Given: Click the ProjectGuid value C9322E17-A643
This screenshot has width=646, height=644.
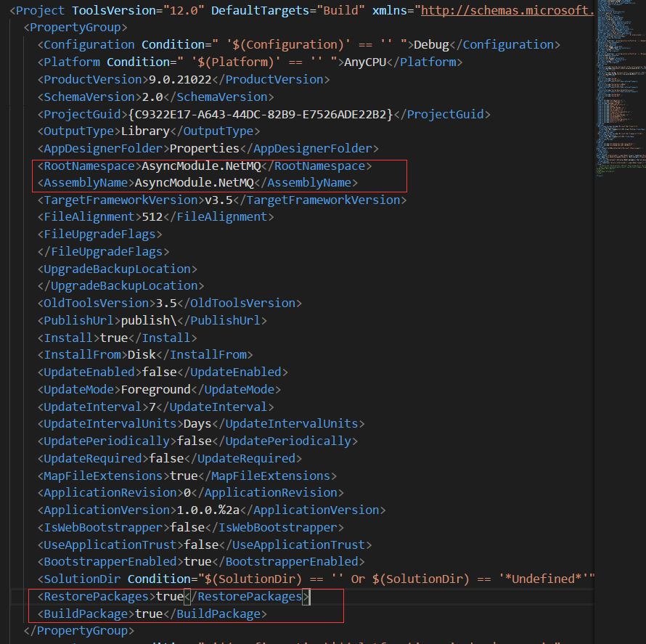Looking at the screenshot, I should 261,115.
